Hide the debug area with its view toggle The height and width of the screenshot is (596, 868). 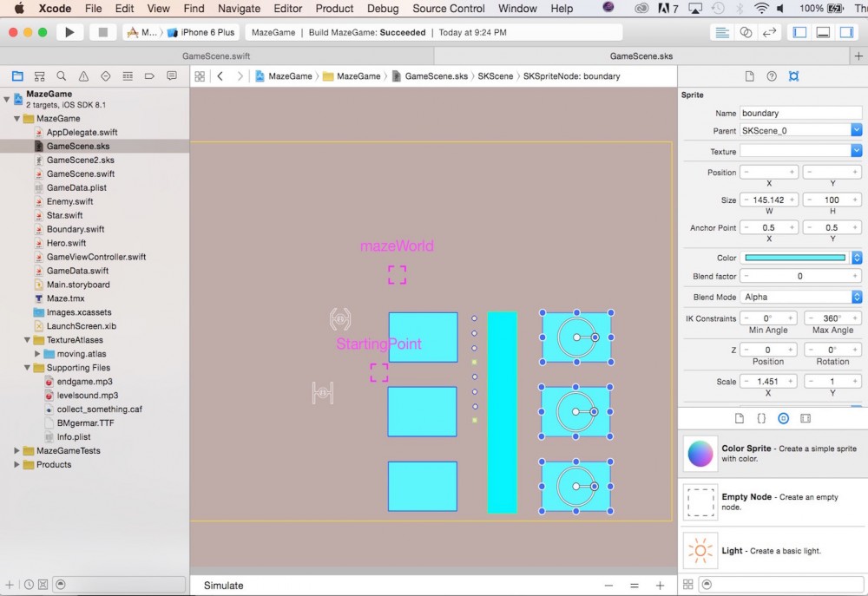point(823,31)
